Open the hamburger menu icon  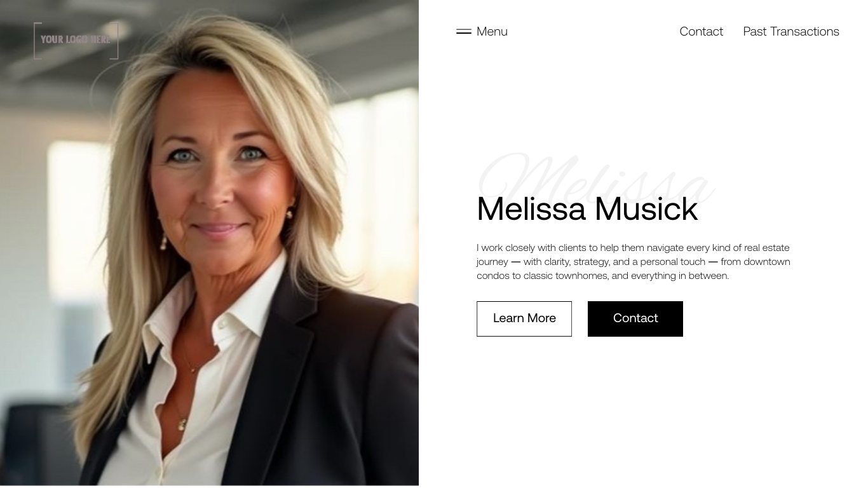tap(464, 31)
